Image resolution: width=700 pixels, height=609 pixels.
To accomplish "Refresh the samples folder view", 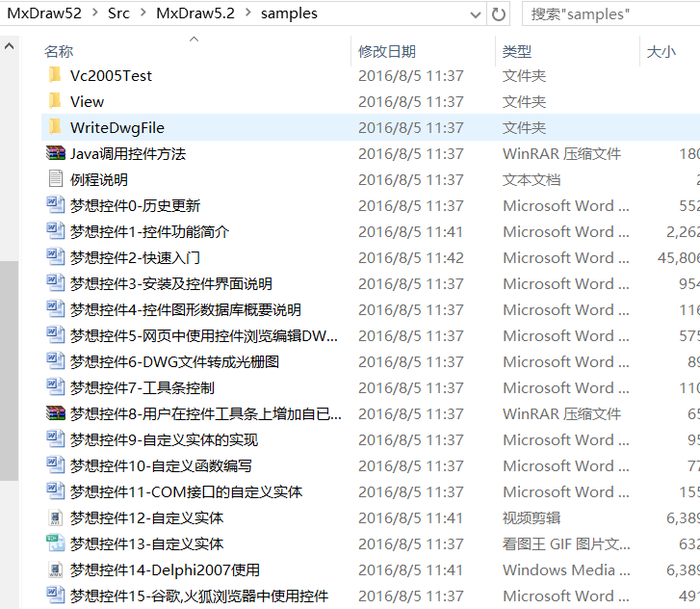I will pyautogui.click(x=498, y=14).
